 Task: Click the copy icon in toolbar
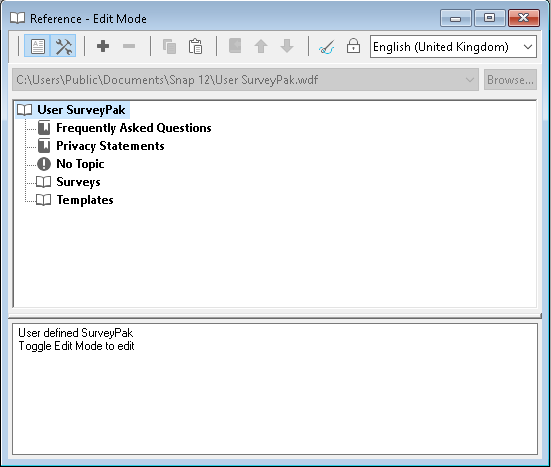coord(169,46)
